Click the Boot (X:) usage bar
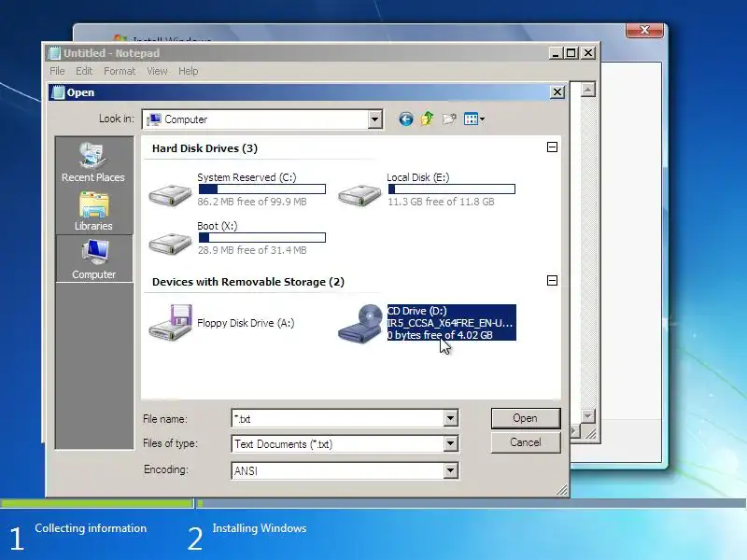The height and width of the screenshot is (560, 747). coord(262,237)
